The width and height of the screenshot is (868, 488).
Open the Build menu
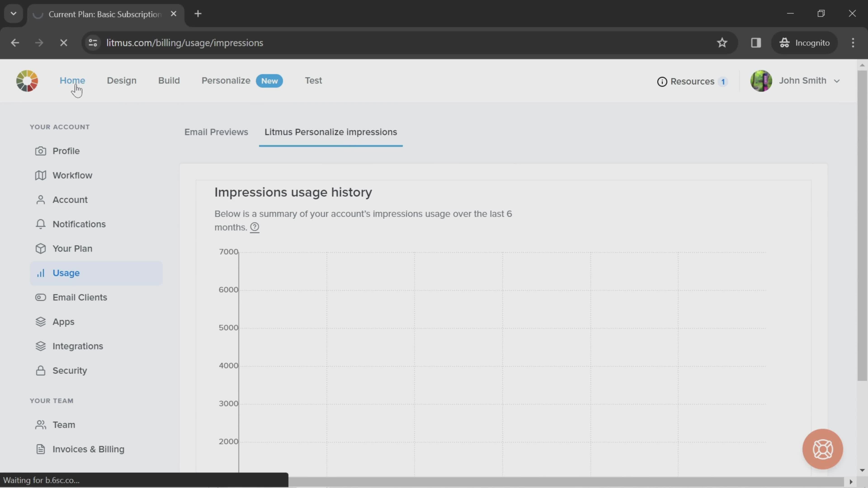tap(169, 80)
